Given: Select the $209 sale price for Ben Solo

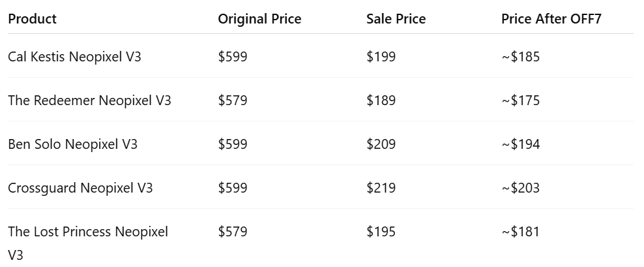Looking at the screenshot, I should point(381,144).
